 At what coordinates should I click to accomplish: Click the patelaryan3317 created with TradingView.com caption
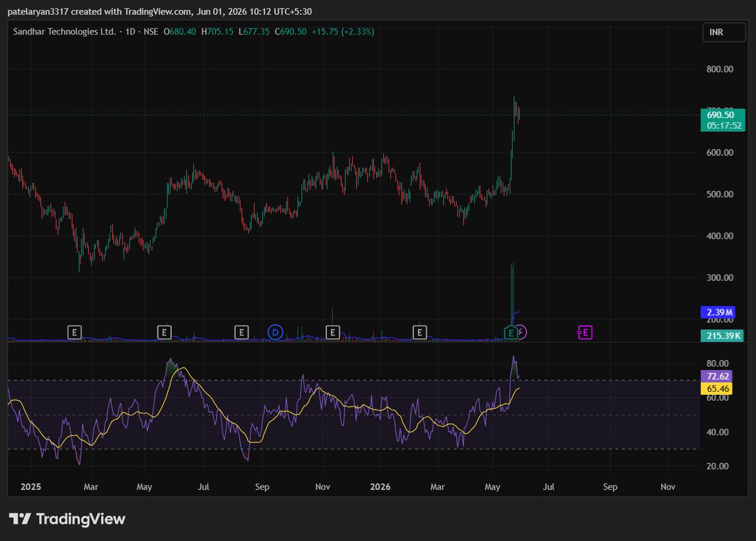pyautogui.click(x=160, y=11)
